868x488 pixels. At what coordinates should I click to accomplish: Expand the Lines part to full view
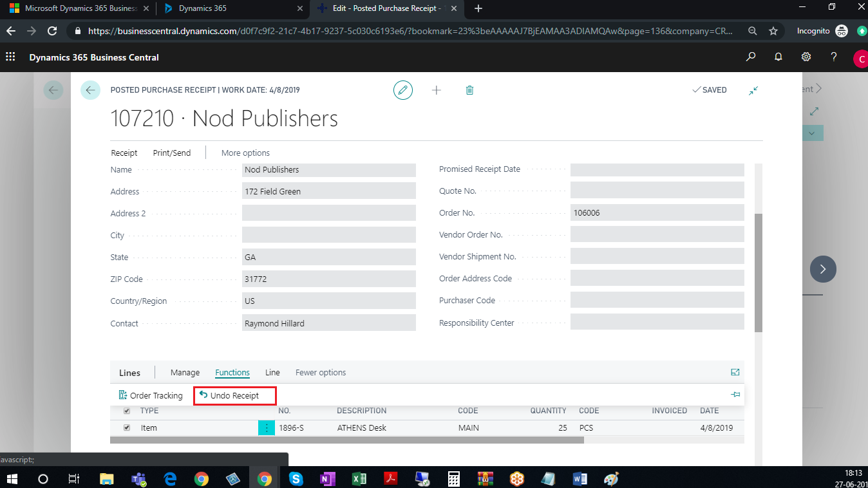pyautogui.click(x=735, y=372)
